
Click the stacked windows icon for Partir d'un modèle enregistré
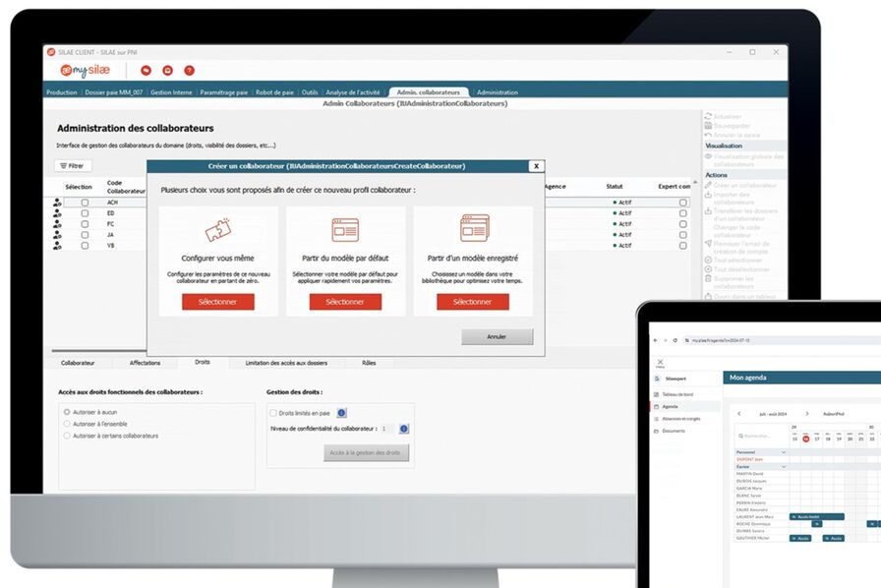(x=474, y=228)
